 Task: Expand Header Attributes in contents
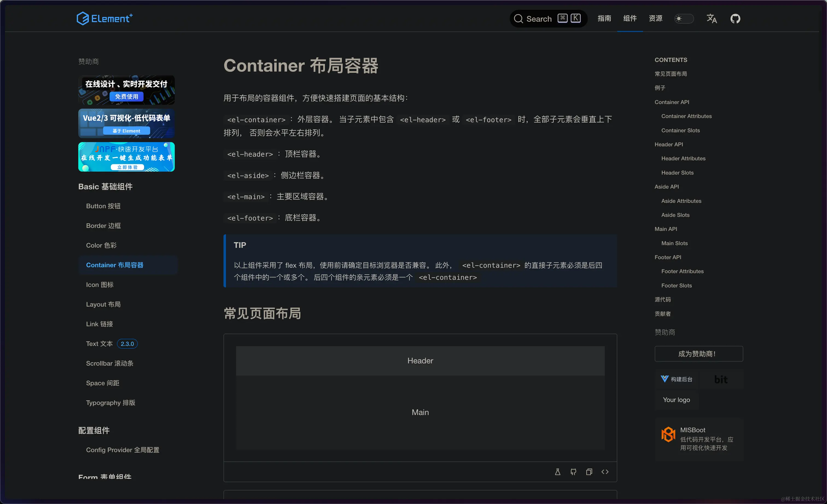tap(683, 158)
